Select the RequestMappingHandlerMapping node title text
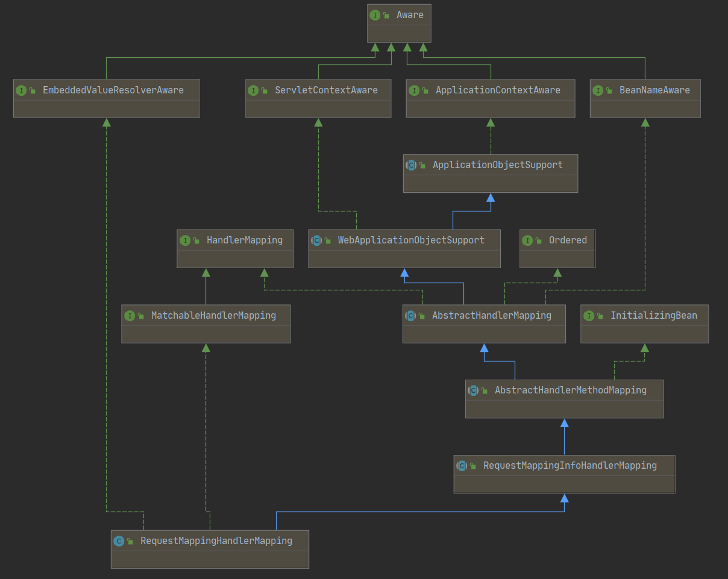This screenshot has height=579, width=728. (216, 540)
